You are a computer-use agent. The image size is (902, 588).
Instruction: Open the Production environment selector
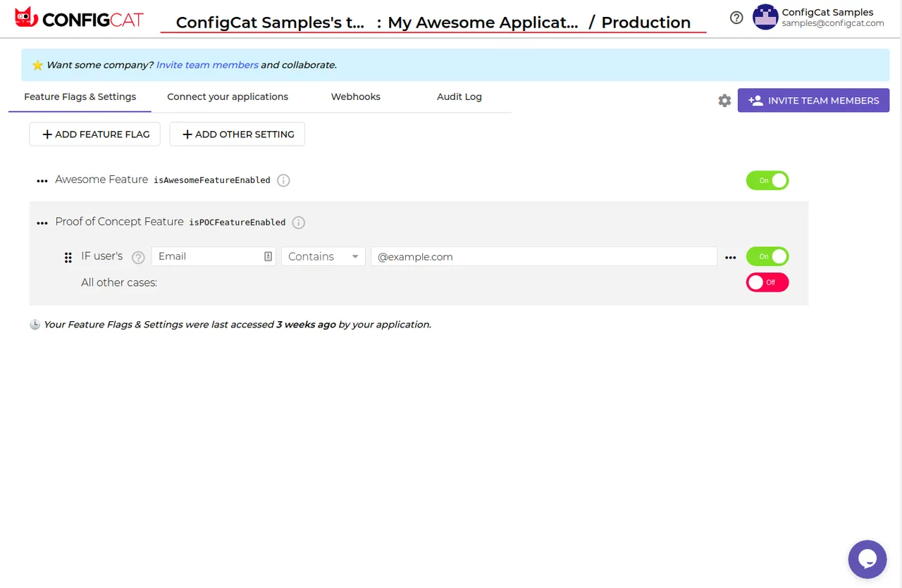[646, 22]
